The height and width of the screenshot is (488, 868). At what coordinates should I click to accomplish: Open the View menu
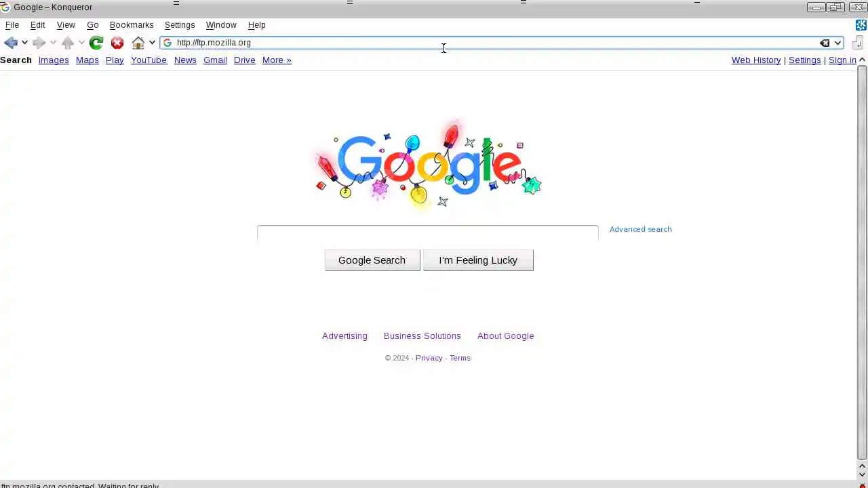66,25
